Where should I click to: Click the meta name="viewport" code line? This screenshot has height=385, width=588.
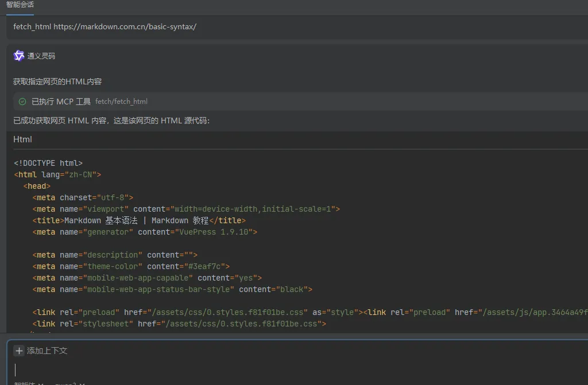pos(186,209)
